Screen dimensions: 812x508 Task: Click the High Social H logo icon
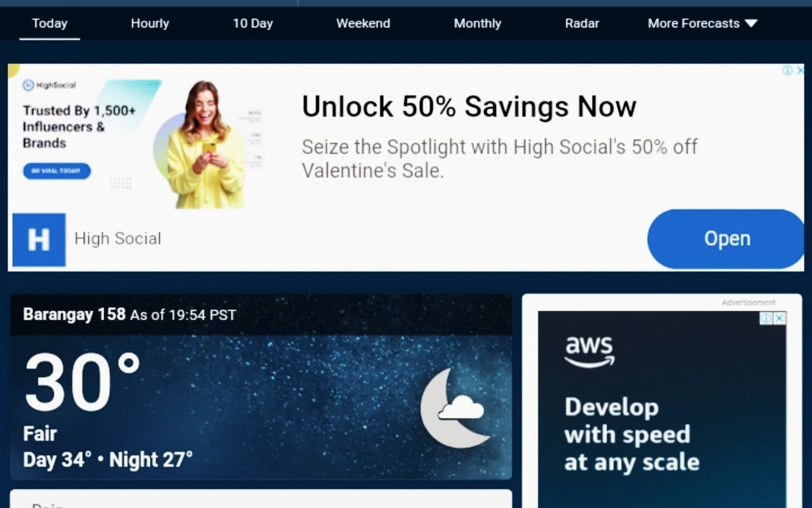point(39,240)
